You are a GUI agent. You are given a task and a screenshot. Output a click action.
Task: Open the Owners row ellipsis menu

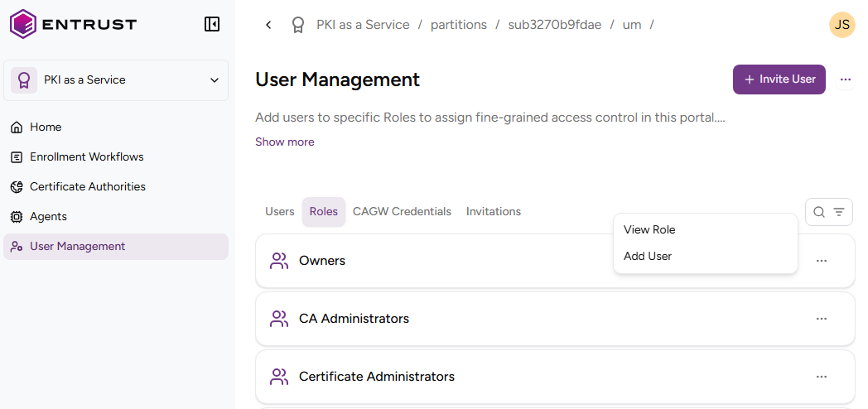click(x=822, y=261)
